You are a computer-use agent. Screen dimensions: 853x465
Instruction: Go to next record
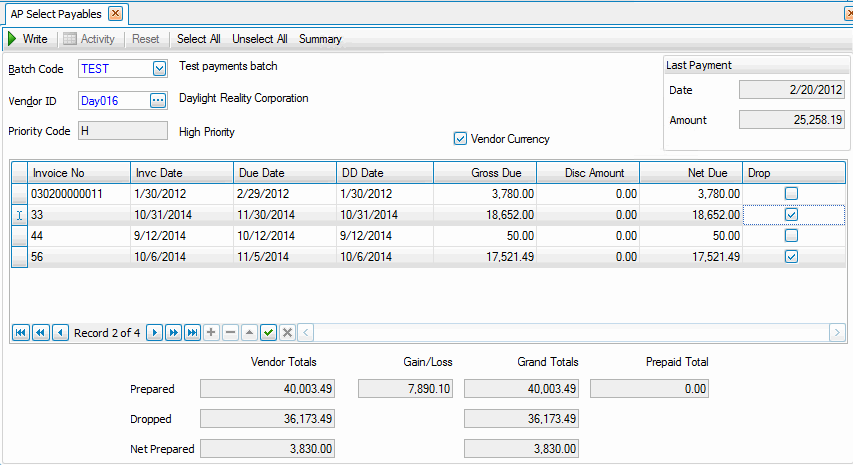(x=154, y=332)
